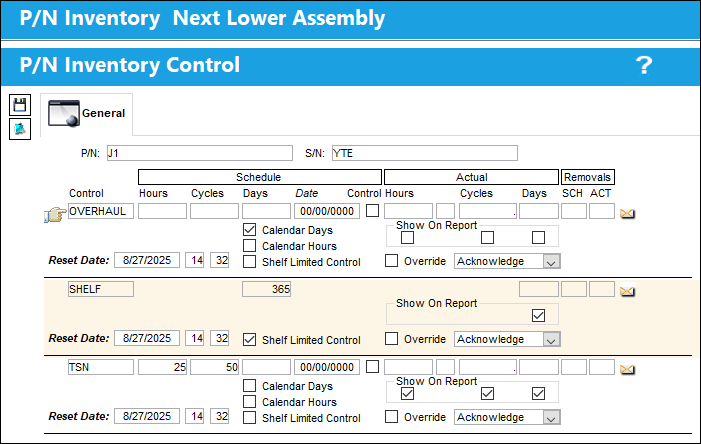Click the pointing hand icon beside OVERHAUL
This screenshot has width=701, height=444.
point(55,214)
